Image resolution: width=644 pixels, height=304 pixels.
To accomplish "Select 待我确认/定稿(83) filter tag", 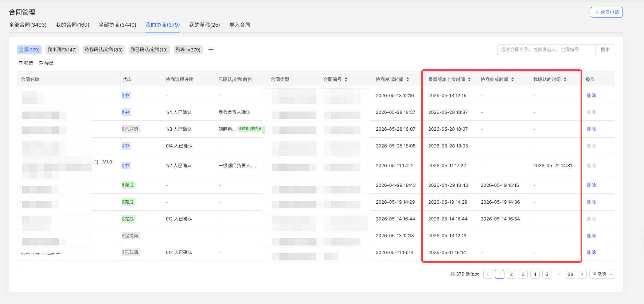I will click(x=104, y=50).
